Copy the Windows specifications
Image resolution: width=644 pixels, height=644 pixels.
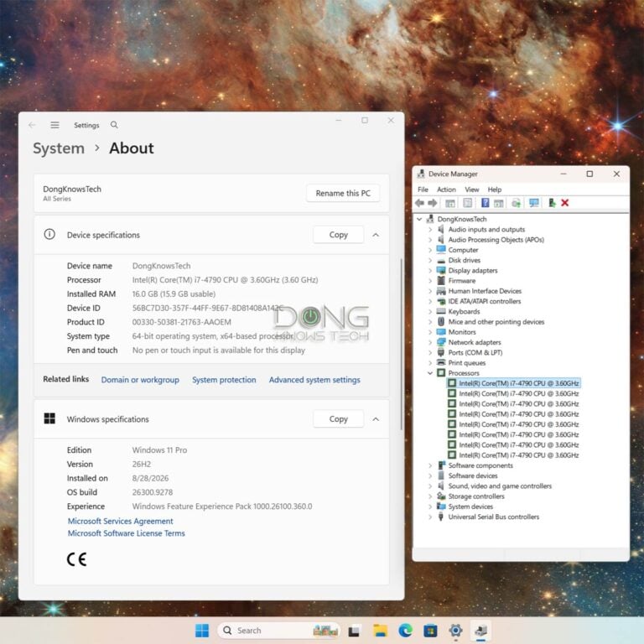[x=339, y=419]
